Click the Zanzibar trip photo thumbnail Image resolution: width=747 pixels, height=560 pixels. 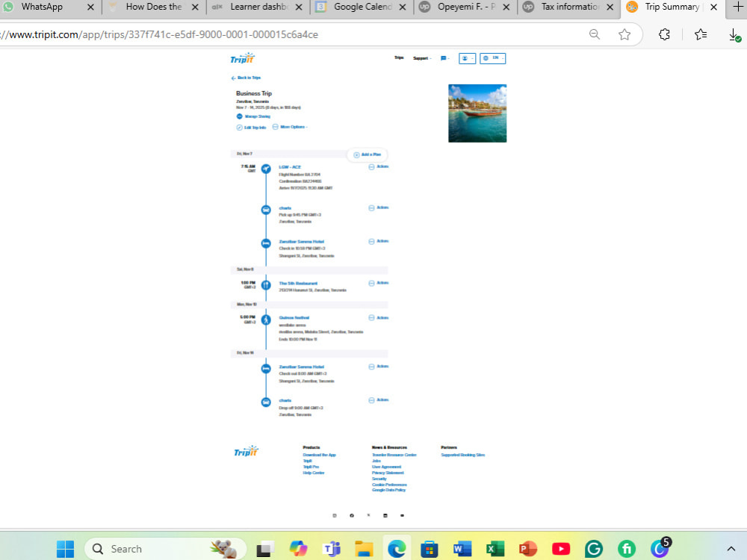(x=477, y=113)
